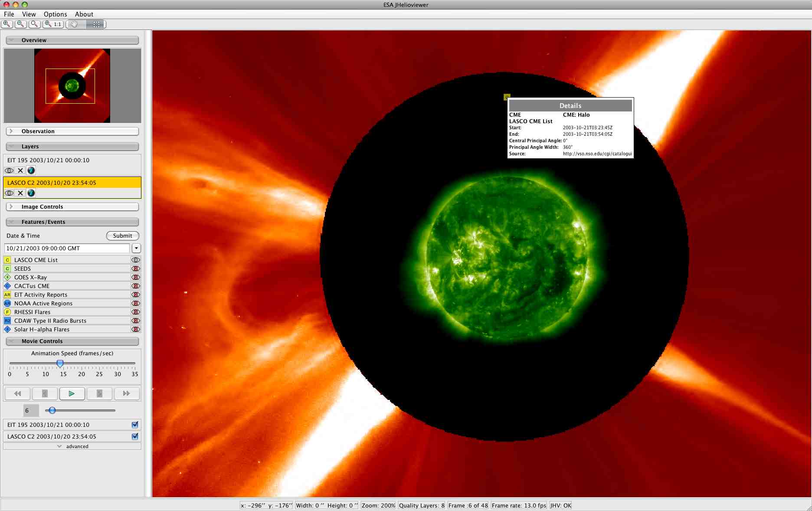812x511 pixels.
Task: Click the frame number field showing 6
Action: coord(31,410)
